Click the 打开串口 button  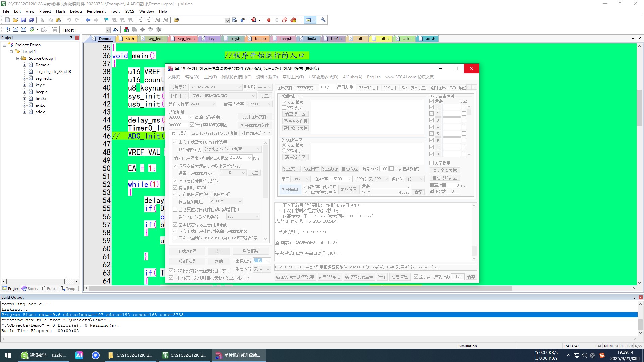pos(289,189)
